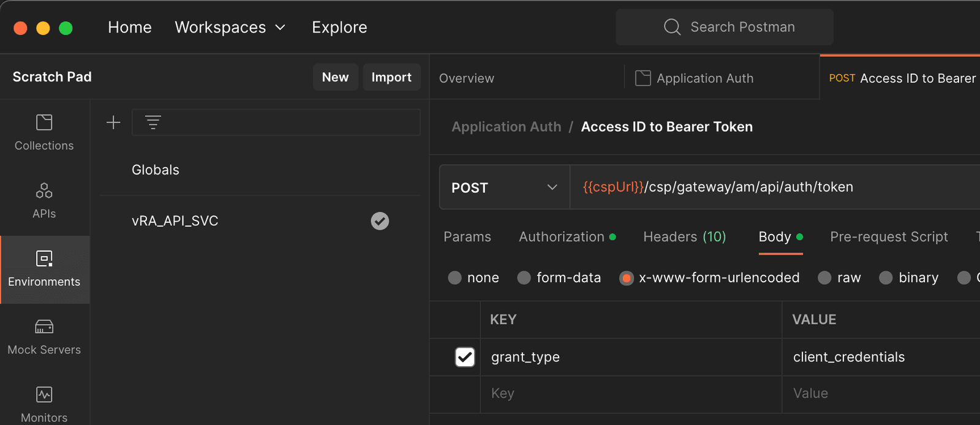Open the Authorization request tab
This screenshot has width=980, height=425.
[x=567, y=237]
